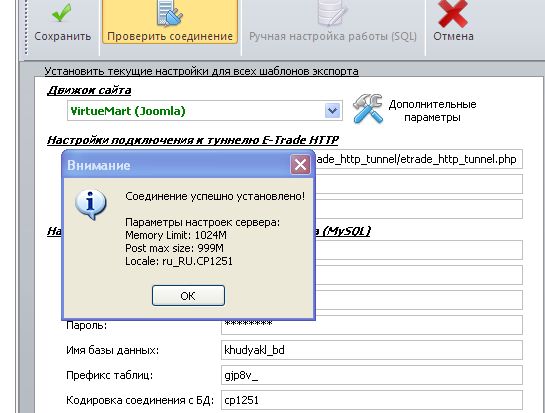This screenshot has height=413, width=545.
Task: Click the Сохранить label in toolbar
Action: [x=63, y=36]
